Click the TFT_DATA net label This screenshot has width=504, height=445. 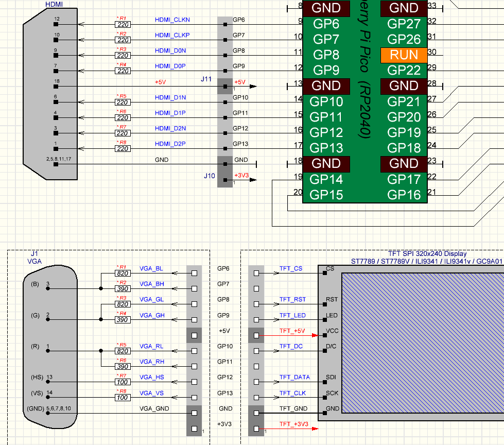tap(294, 378)
